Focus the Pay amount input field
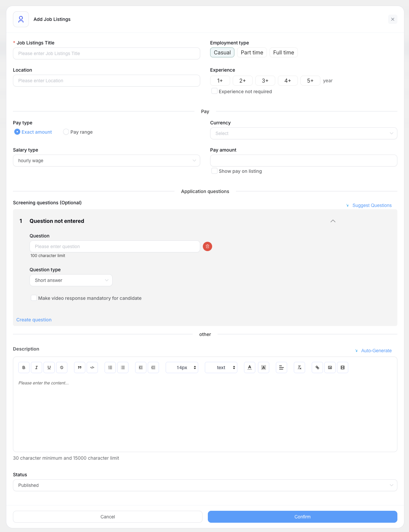The width and height of the screenshot is (409, 532). coord(304,161)
